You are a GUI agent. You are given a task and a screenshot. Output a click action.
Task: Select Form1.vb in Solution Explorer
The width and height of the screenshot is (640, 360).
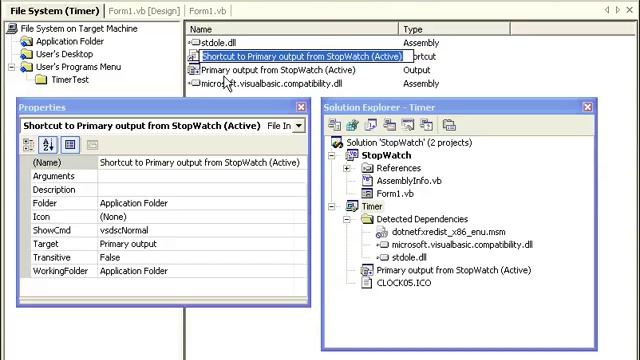[x=395, y=193]
